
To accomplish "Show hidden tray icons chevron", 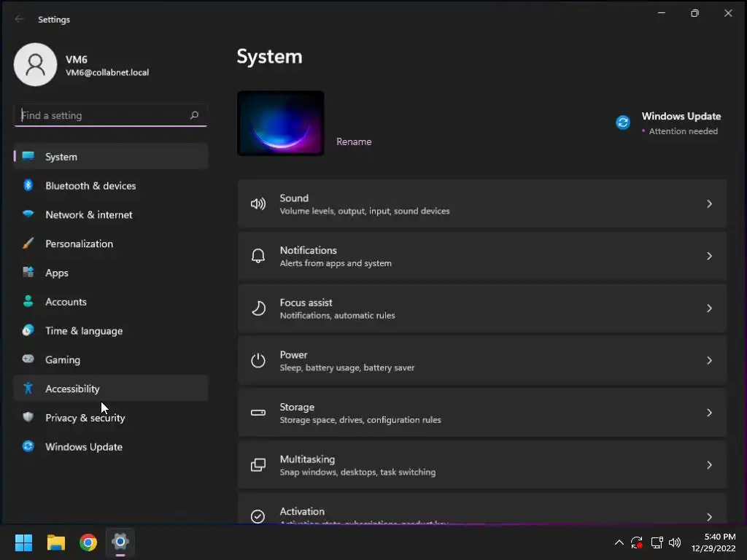I will 619,542.
